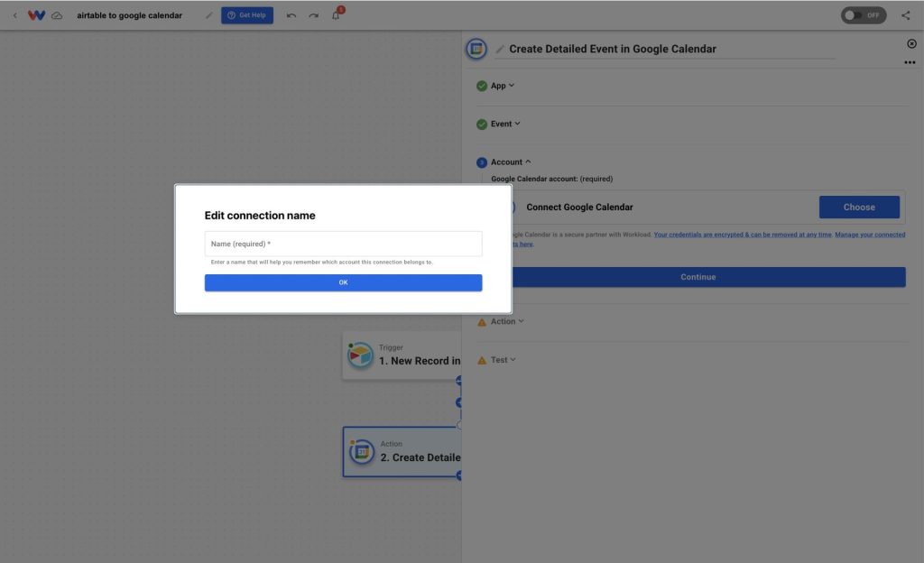
Task: Click the step 3 badge next to Account
Action: pyautogui.click(x=482, y=162)
